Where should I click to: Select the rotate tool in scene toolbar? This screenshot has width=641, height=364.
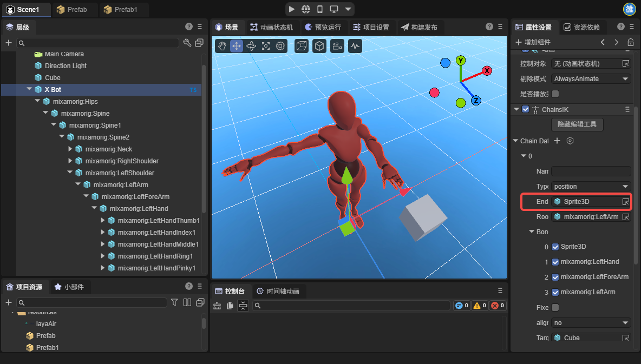pos(251,46)
